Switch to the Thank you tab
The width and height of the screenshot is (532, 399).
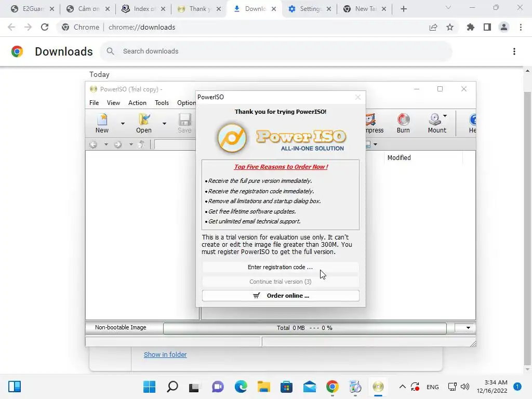pos(199,9)
